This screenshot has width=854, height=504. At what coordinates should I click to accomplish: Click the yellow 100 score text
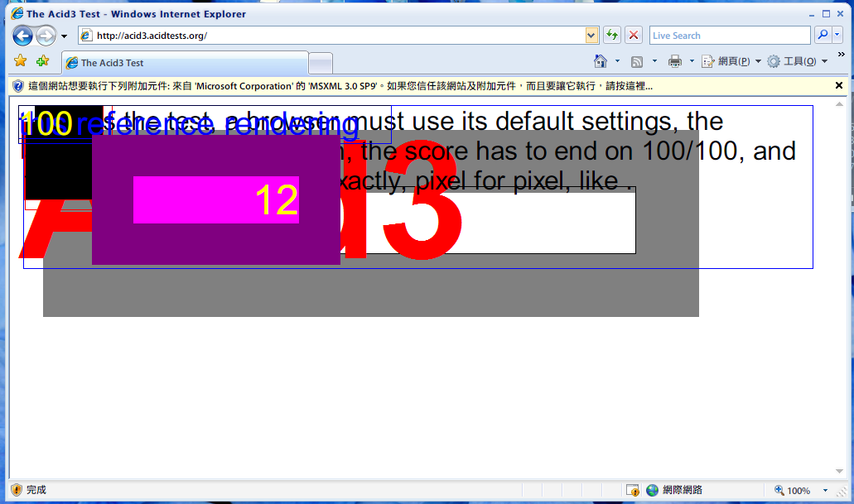(47, 124)
